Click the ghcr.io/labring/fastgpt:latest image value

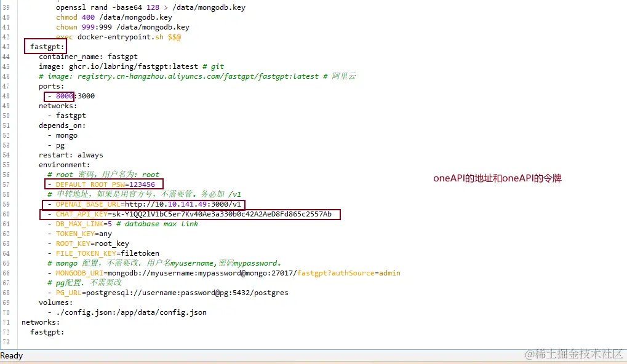pos(133,66)
